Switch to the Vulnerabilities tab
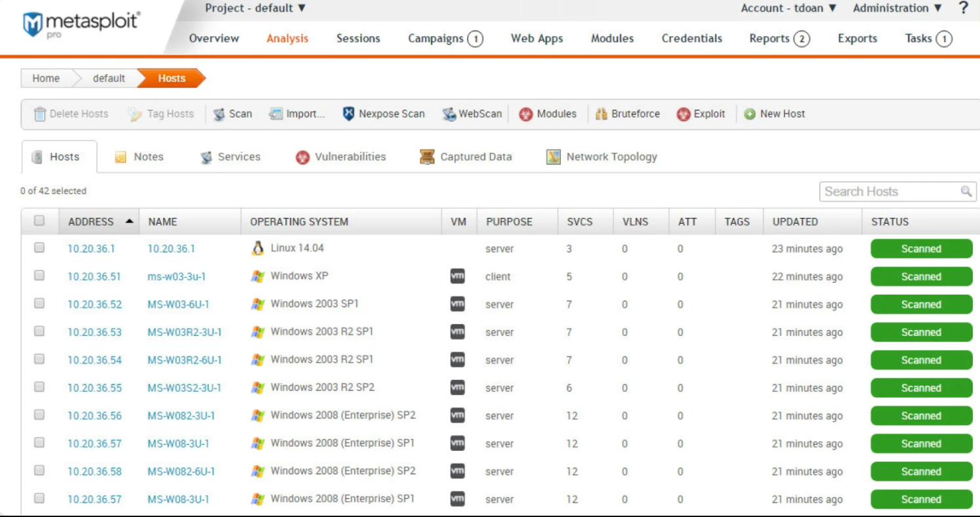This screenshot has height=517, width=980. point(340,157)
